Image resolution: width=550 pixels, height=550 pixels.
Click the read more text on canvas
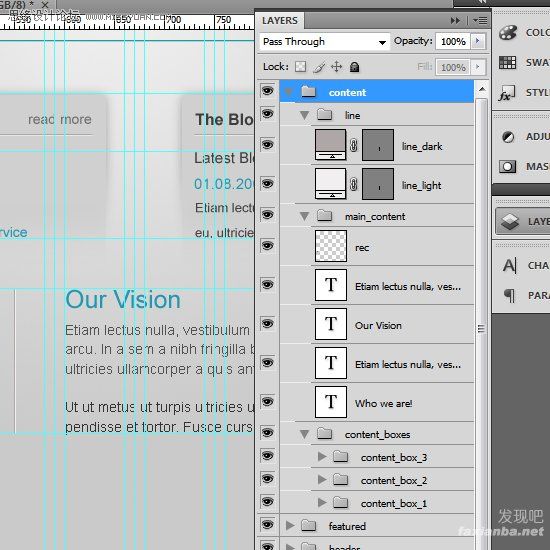60,119
